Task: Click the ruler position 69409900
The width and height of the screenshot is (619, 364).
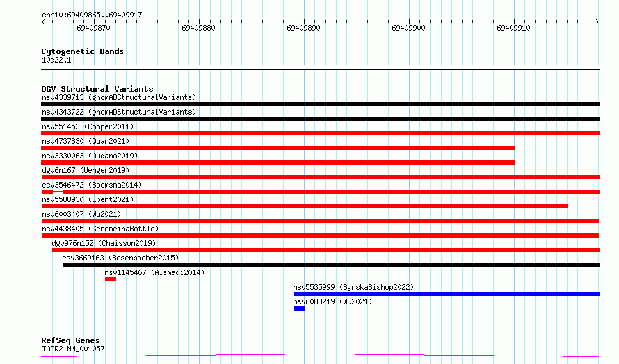Action: point(408,28)
